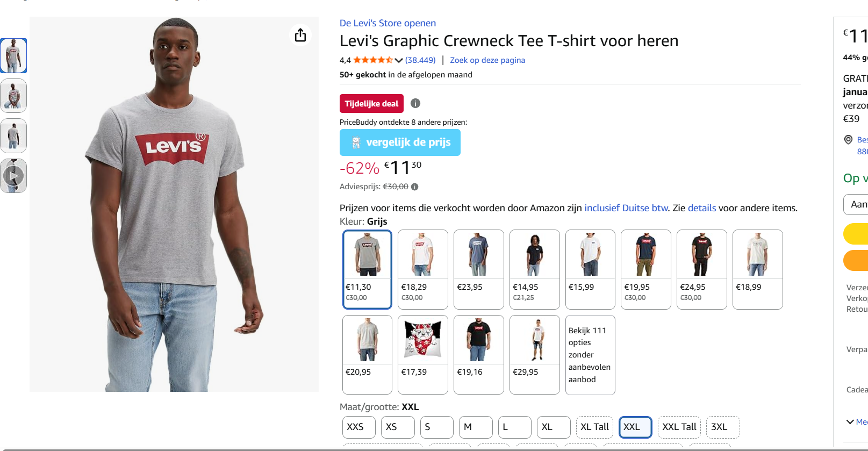Select size M
This screenshot has height=451, width=868.
click(475, 427)
